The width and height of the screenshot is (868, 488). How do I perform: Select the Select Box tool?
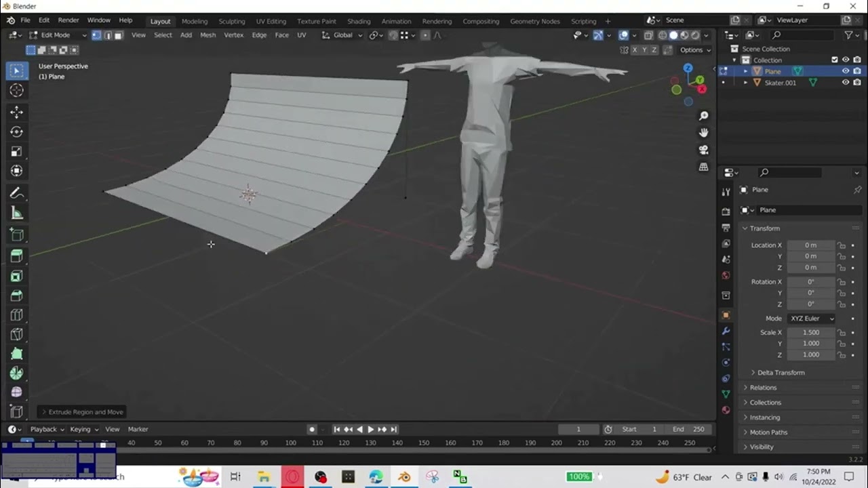[17, 70]
